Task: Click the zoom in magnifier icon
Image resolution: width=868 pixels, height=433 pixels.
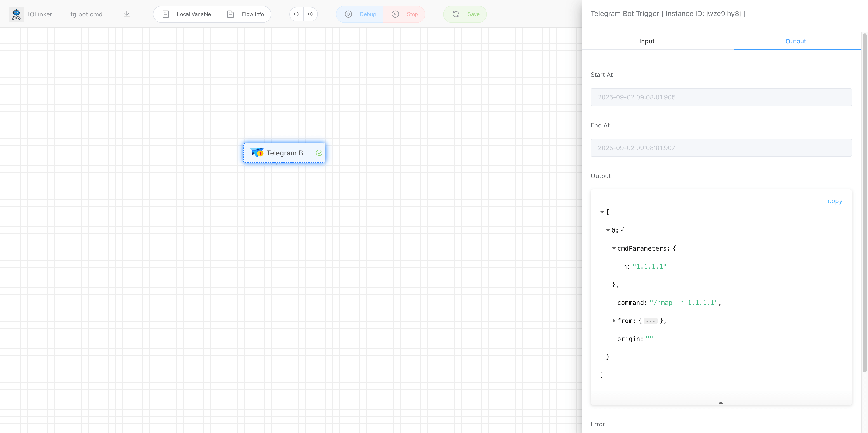Action: click(311, 14)
